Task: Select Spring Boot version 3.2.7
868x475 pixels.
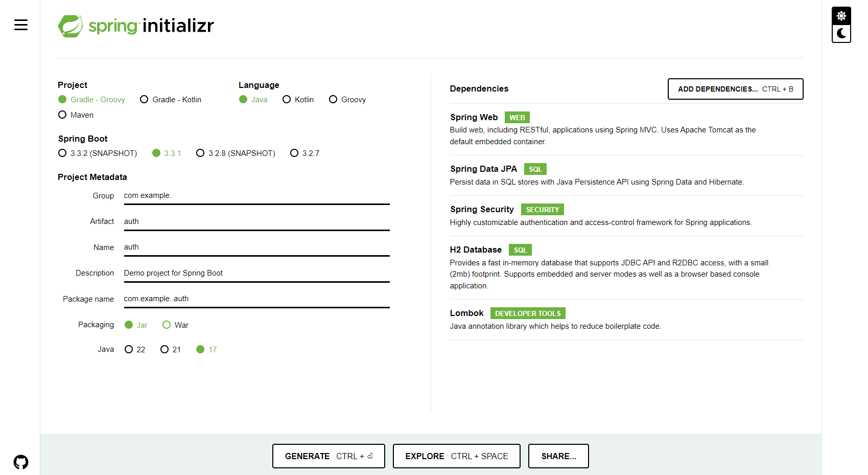Action: (304, 153)
